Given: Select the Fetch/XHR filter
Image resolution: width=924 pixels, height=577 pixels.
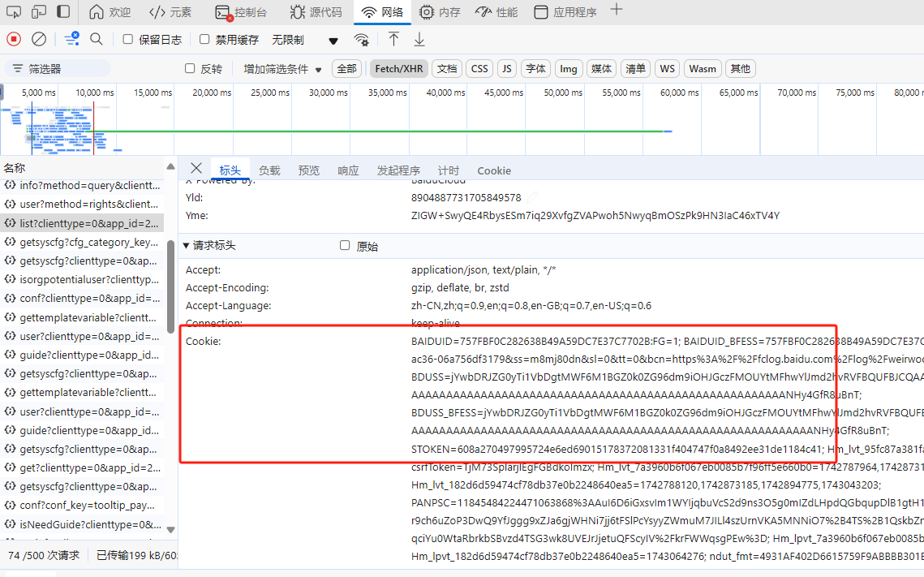Looking at the screenshot, I should tap(399, 69).
